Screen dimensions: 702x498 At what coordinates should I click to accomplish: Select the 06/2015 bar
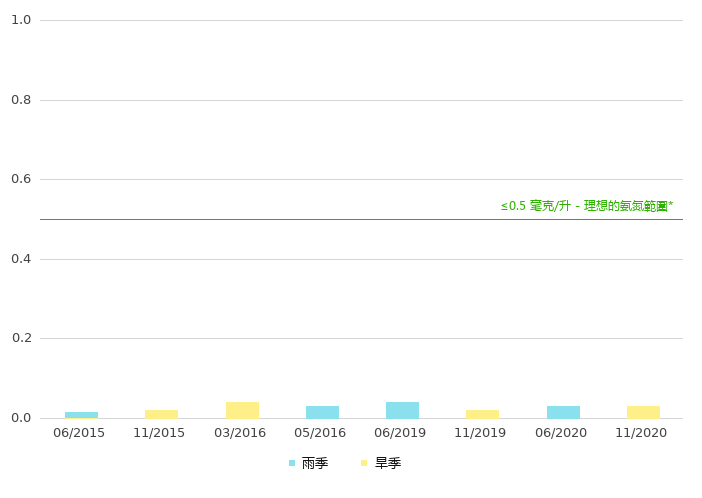[81, 415]
